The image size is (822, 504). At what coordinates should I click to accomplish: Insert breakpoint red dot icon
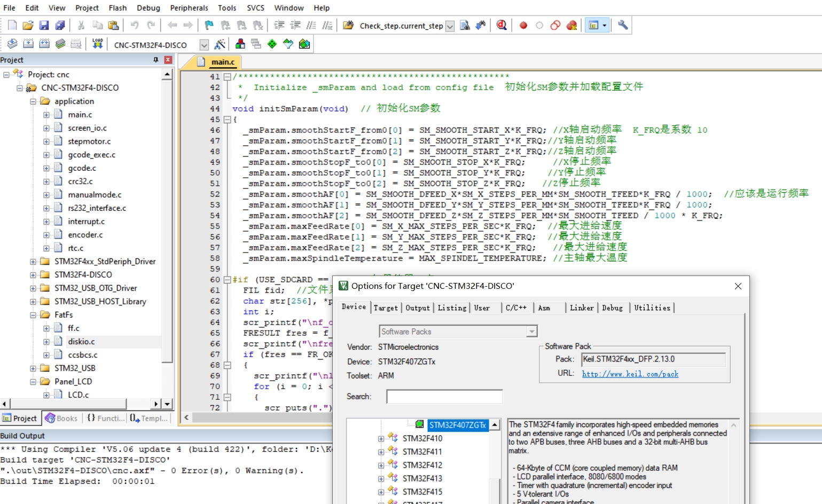[523, 25]
